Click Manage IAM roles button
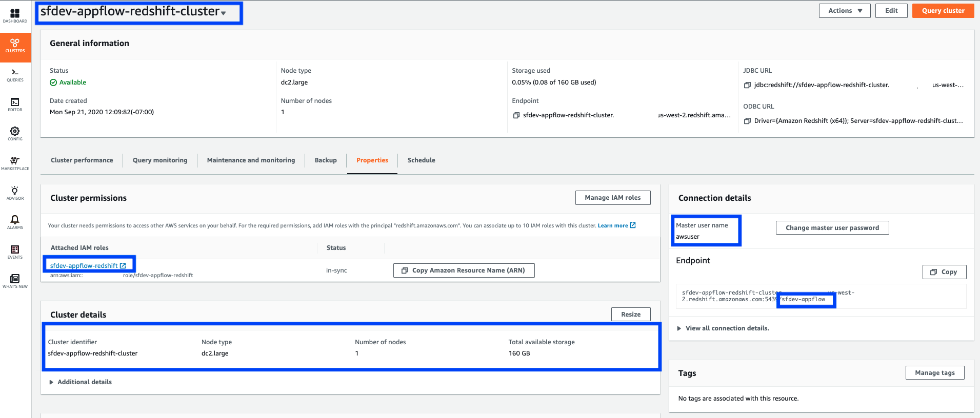Viewport: 980px width, 418px height. point(613,198)
